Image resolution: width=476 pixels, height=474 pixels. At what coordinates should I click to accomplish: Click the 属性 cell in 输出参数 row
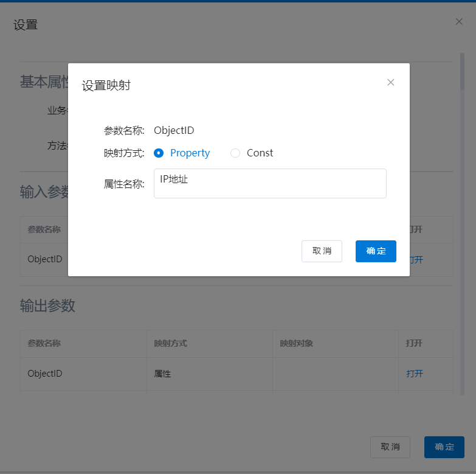pos(162,374)
